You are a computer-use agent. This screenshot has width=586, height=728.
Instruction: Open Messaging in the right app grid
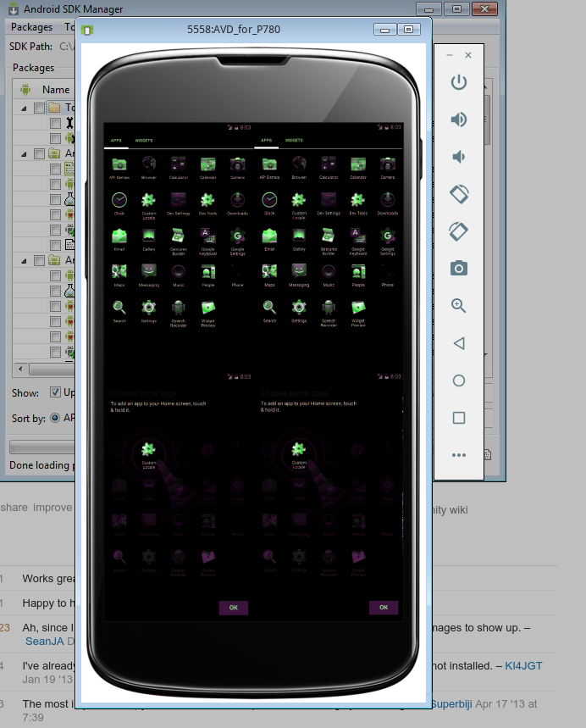point(299,275)
